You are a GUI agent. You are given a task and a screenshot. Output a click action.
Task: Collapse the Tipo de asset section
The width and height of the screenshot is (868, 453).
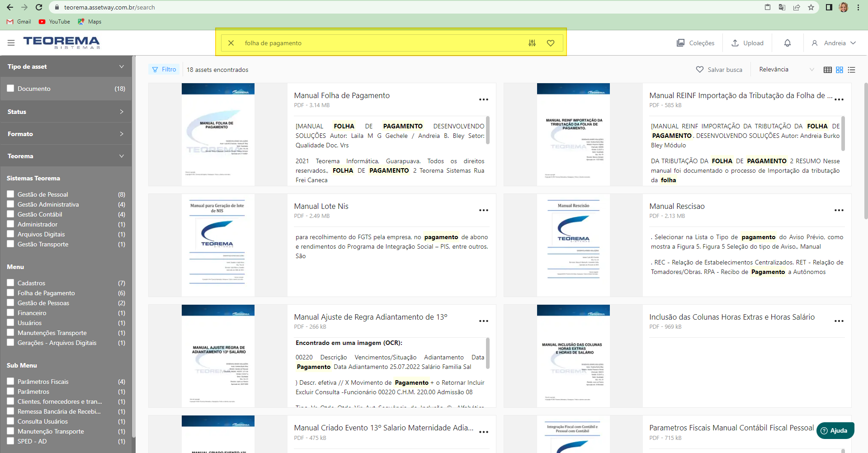coord(66,66)
